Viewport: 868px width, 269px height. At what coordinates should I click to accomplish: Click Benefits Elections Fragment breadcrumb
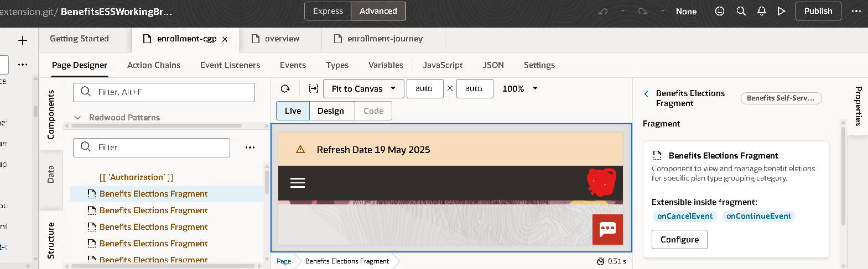click(x=347, y=261)
